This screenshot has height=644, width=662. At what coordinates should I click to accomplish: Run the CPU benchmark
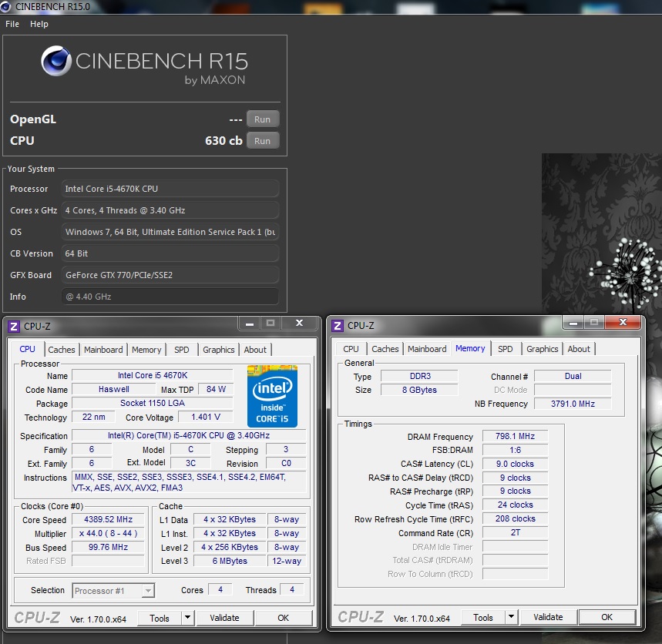pos(263,141)
